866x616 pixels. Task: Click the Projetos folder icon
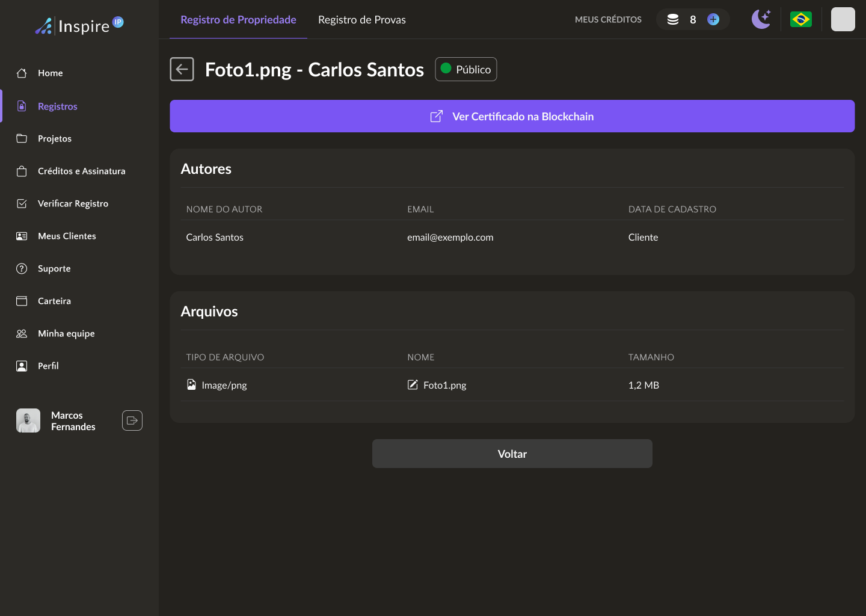(22, 138)
